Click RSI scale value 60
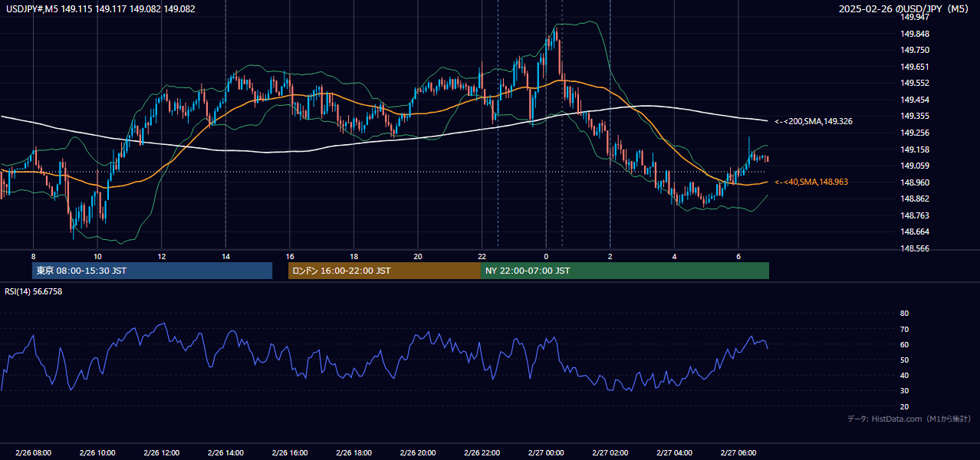This screenshot has height=460, width=980. point(905,344)
